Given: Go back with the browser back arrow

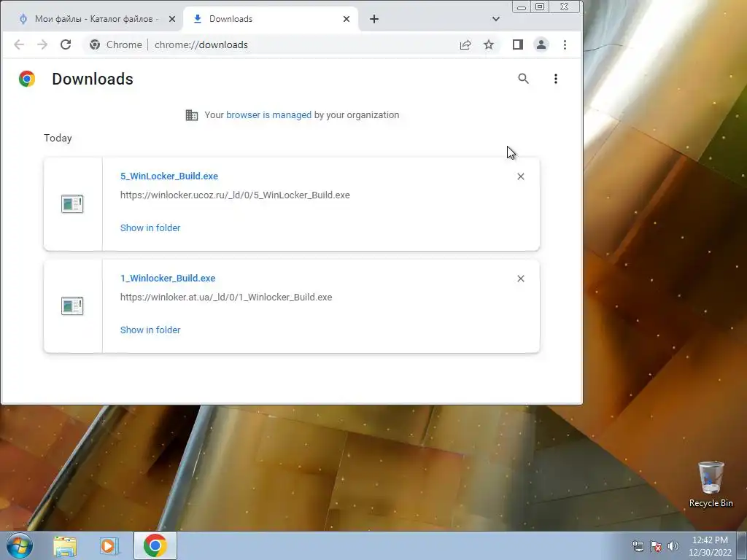Looking at the screenshot, I should point(19,44).
